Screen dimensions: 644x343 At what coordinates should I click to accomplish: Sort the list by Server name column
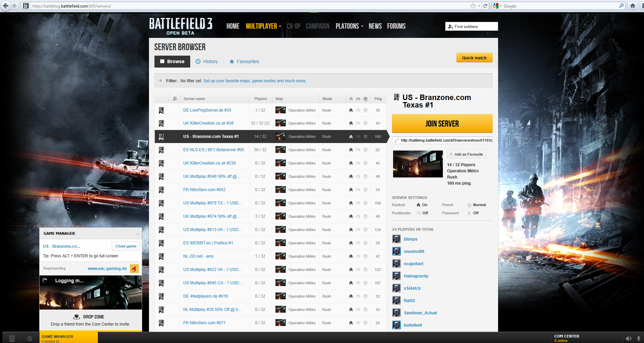pos(214,99)
